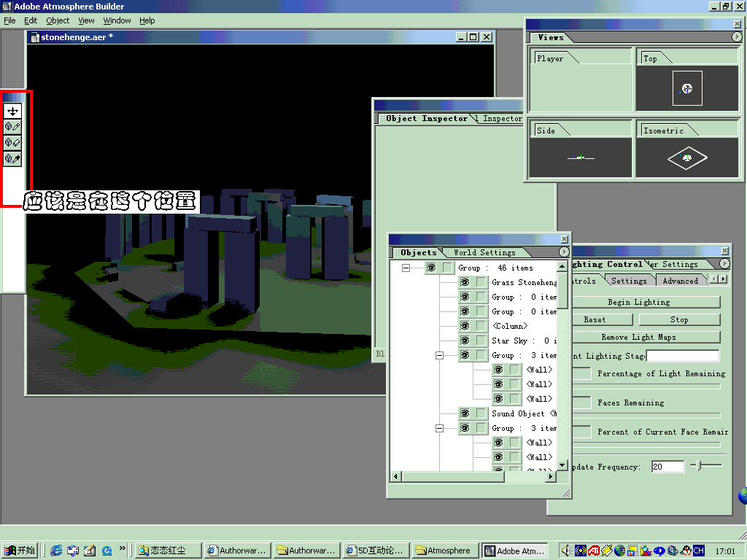Click the Update Frequency value field
This screenshot has height=560, width=747.
pos(668,467)
